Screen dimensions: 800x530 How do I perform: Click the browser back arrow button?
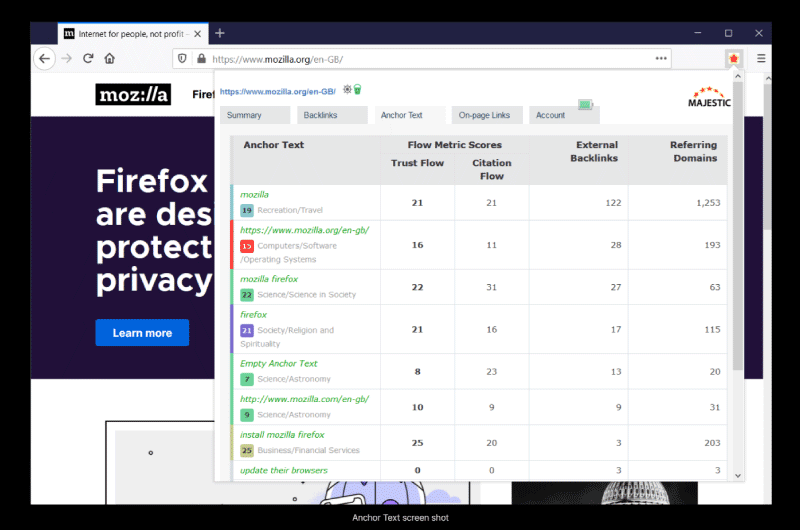pyautogui.click(x=44, y=59)
